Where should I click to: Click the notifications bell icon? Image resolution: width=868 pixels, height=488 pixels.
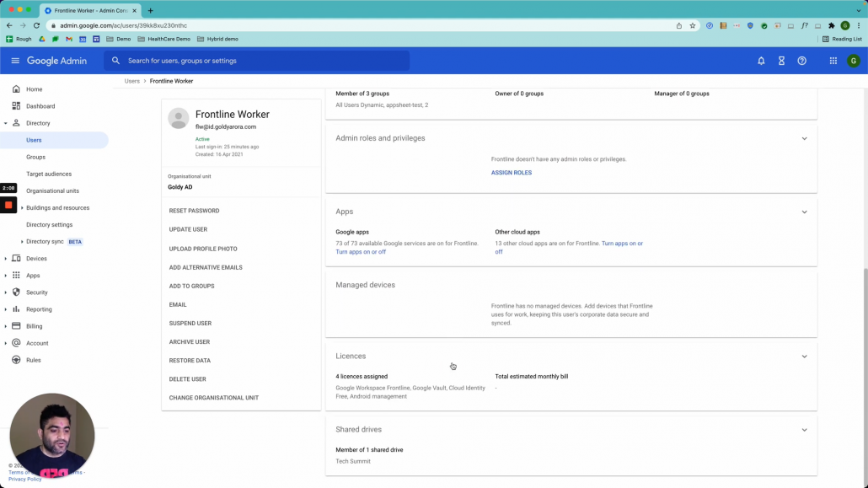[x=761, y=61]
